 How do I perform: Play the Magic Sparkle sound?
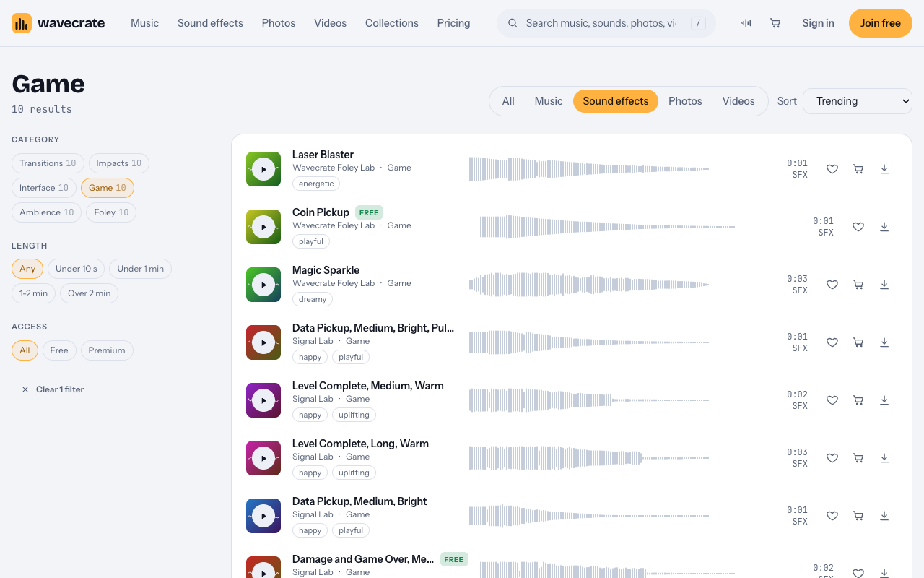coord(263,285)
